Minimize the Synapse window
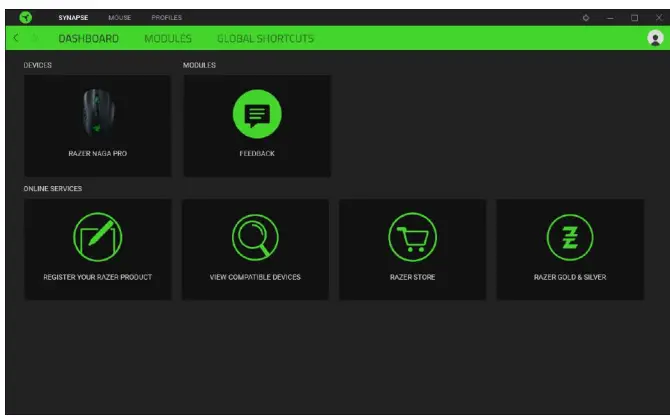 [x=610, y=18]
